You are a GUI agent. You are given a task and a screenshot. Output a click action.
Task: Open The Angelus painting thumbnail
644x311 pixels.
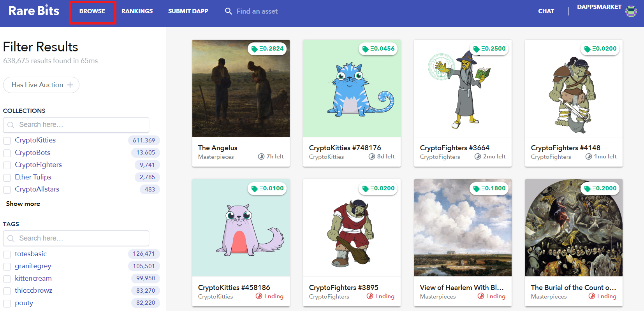tap(241, 88)
